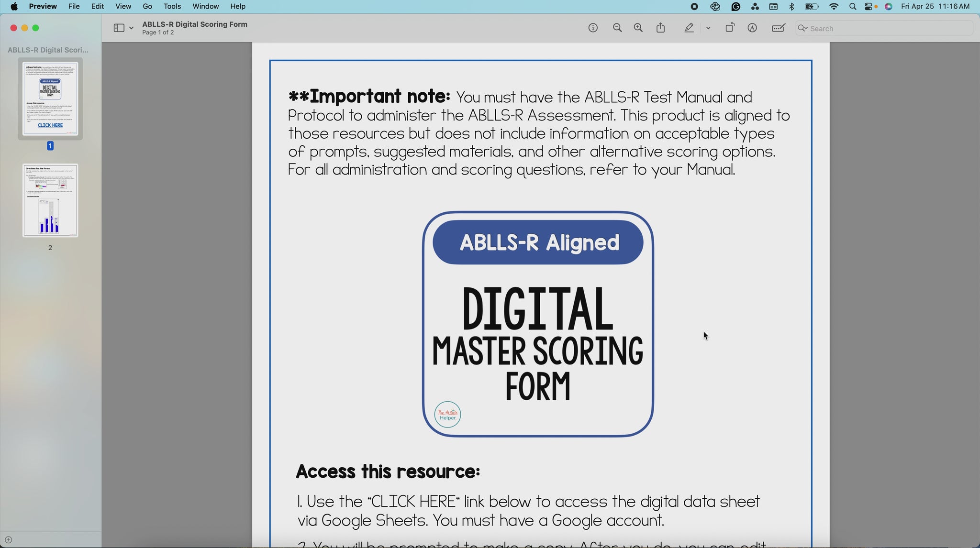
Task: Click the add page plus button in sidebar
Action: (x=8, y=540)
